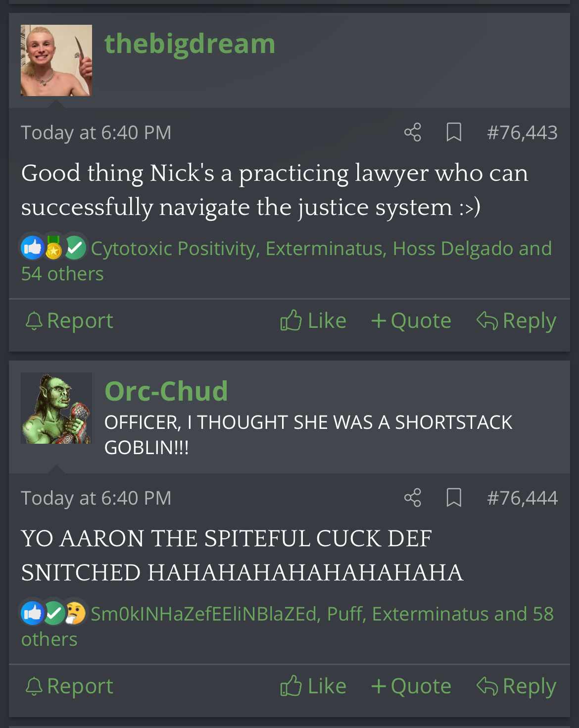The width and height of the screenshot is (579, 728).
Task: Click share icon on post #76,443
Action: pos(412,132)
